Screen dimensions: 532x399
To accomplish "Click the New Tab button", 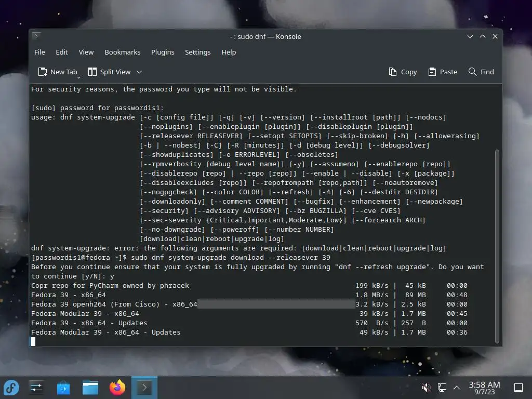I will (58, 72).
